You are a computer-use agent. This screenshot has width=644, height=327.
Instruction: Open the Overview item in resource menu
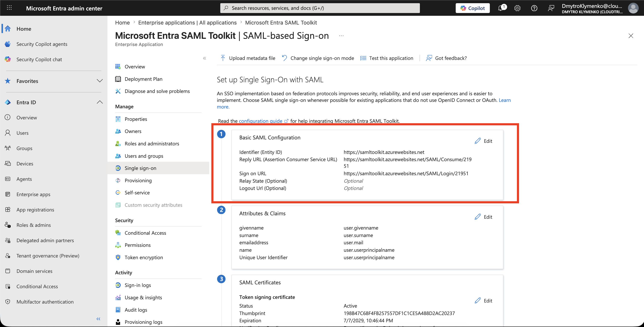pos(135,67)
